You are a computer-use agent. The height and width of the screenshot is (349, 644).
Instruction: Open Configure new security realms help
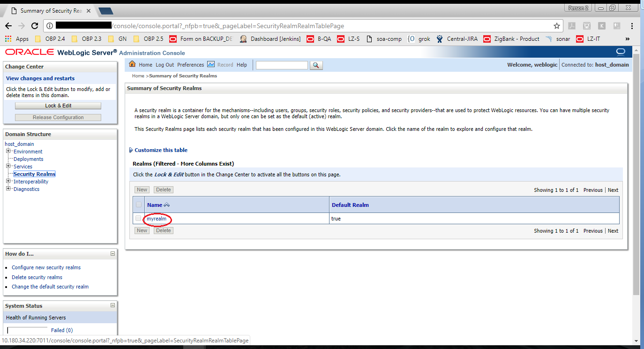[46, 267]
